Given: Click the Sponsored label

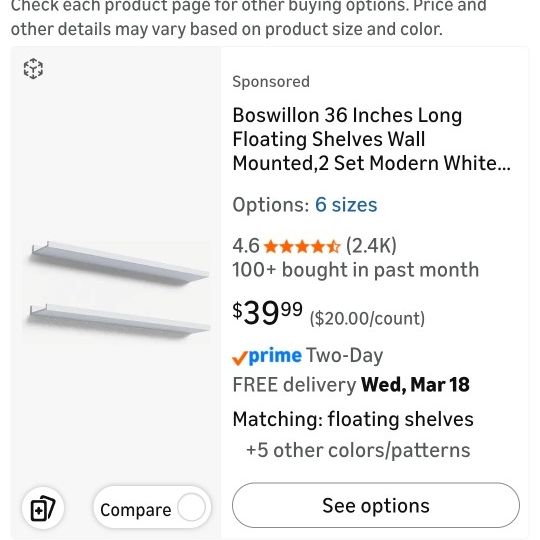Looking at the screenshot, I should (271, 82).
